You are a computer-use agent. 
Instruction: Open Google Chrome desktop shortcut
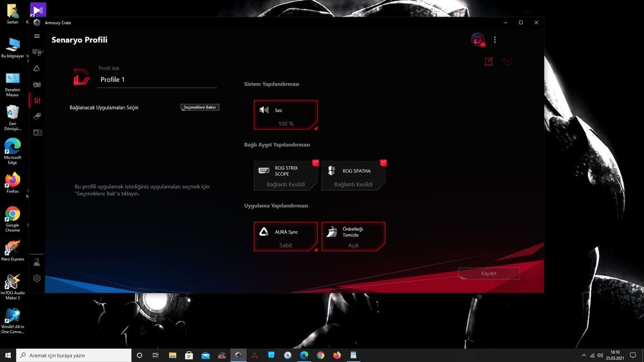tap(12, 219)
